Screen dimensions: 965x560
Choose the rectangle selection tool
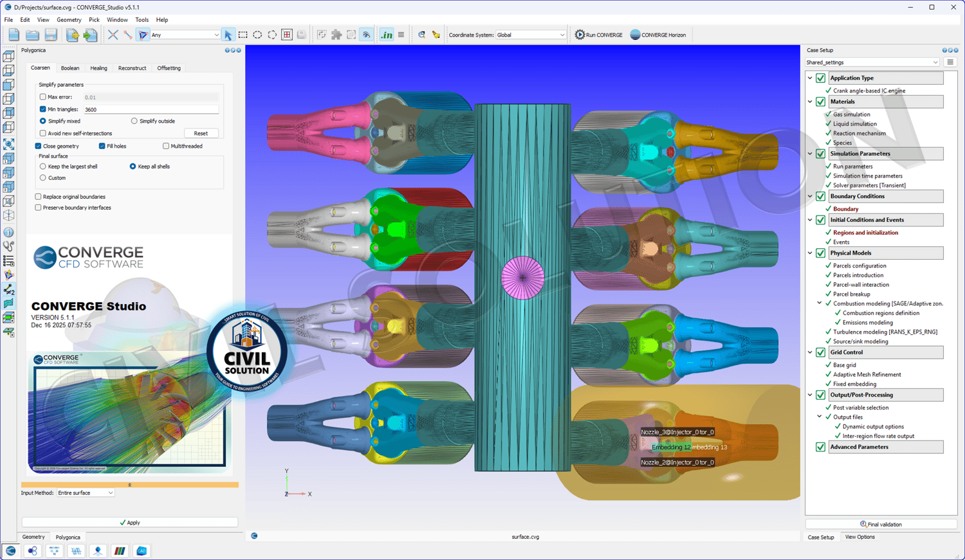[243, 35]
